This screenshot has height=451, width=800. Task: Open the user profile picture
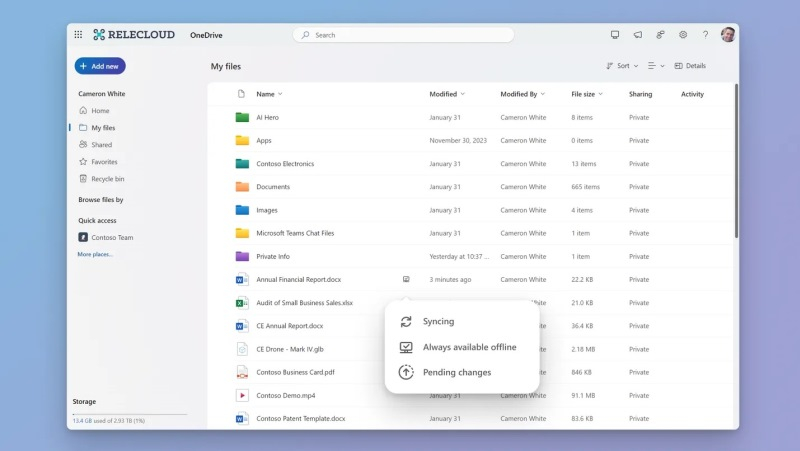point(728,35)
